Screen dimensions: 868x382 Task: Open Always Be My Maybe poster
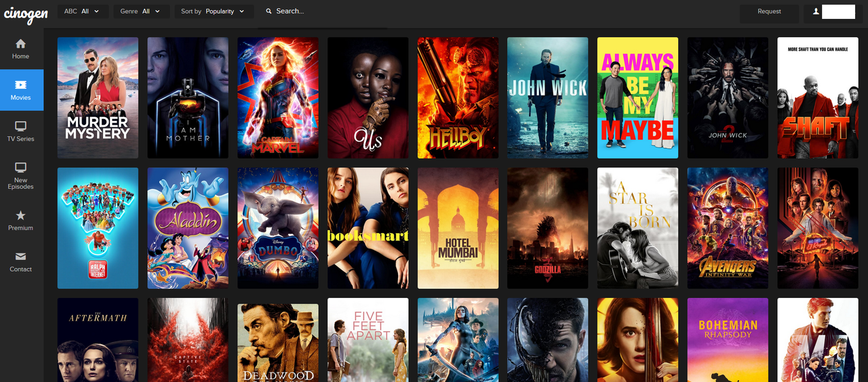tap(637, 98)
